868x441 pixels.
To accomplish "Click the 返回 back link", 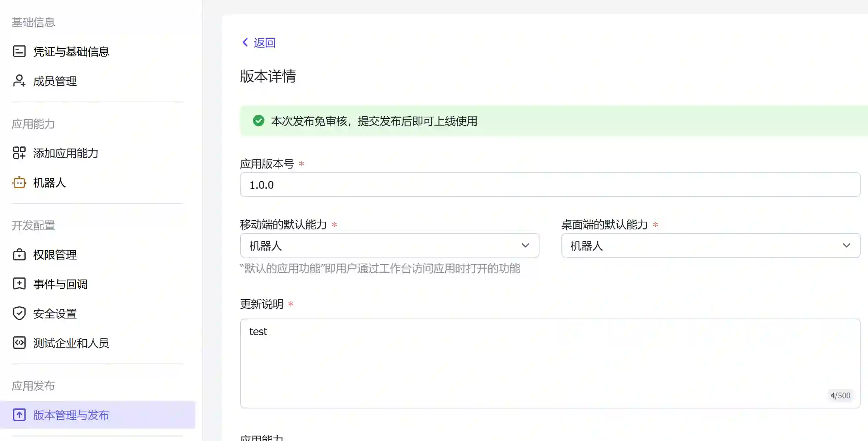I will (x=264, y=43).
